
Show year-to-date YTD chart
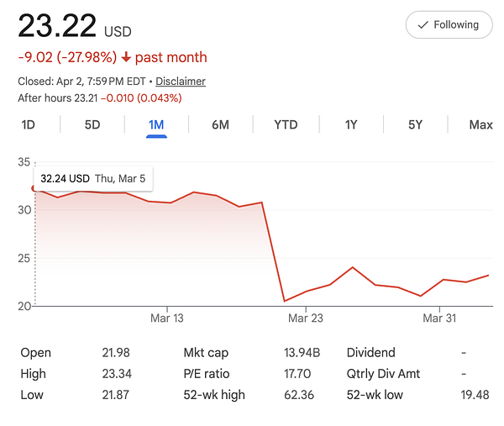pyautogui.click(x=286, y=124)
